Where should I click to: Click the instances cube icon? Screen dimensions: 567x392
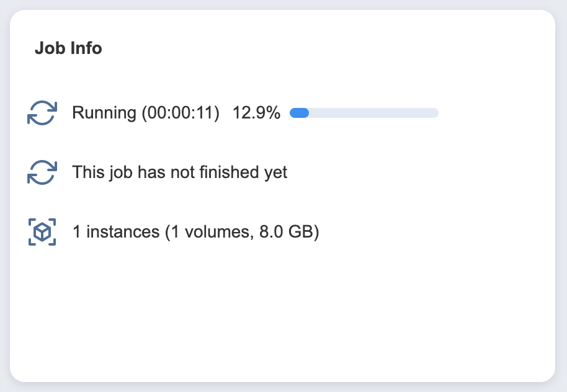(x=42, y=232)
